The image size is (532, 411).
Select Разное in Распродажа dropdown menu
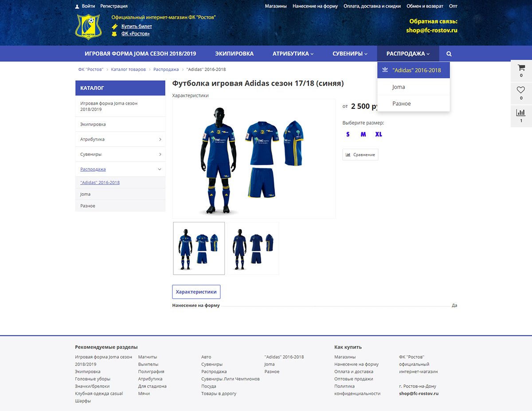pyautogui.click(x=414, y=103)
